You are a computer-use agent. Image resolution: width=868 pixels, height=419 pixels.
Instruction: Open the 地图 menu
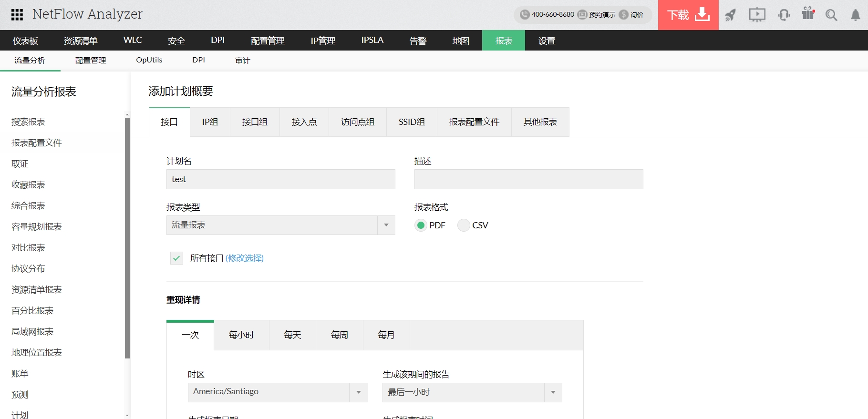point(461,41)
